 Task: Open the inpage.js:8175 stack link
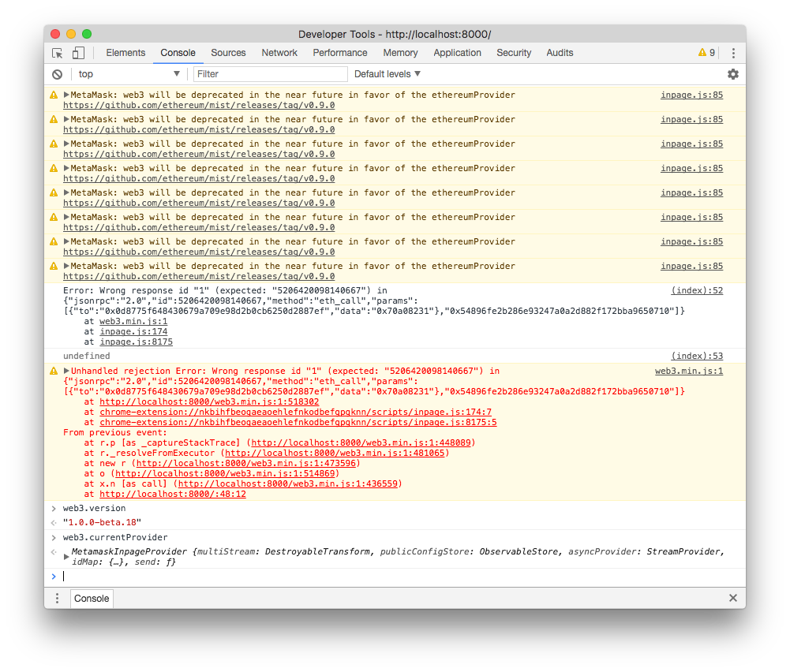pyautogui.click(x=136, y=342)
